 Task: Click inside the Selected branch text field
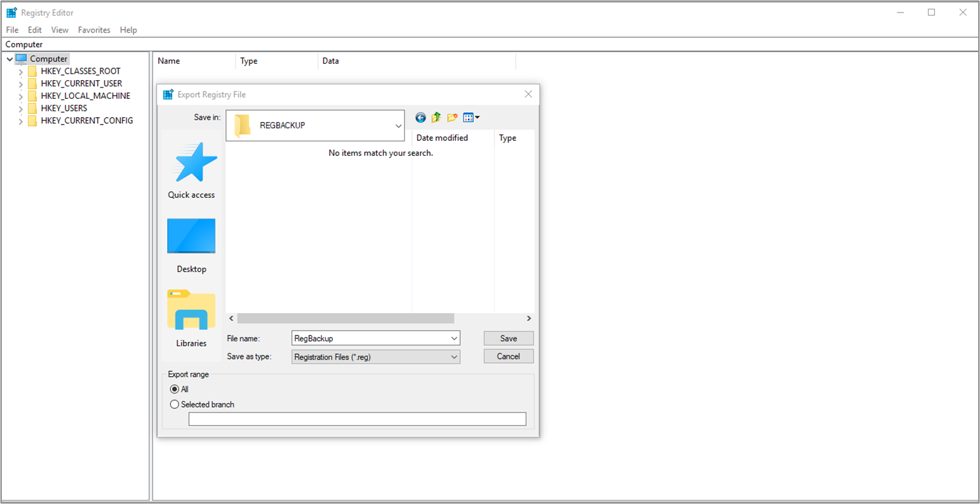357,418
